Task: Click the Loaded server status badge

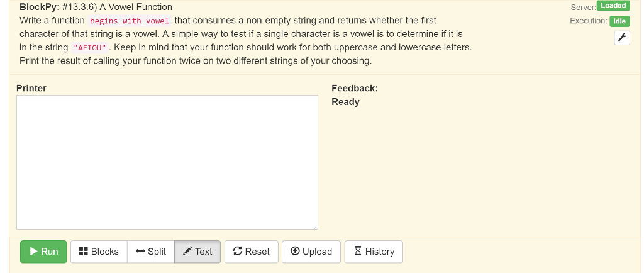Action: click(x=613, y=6)
